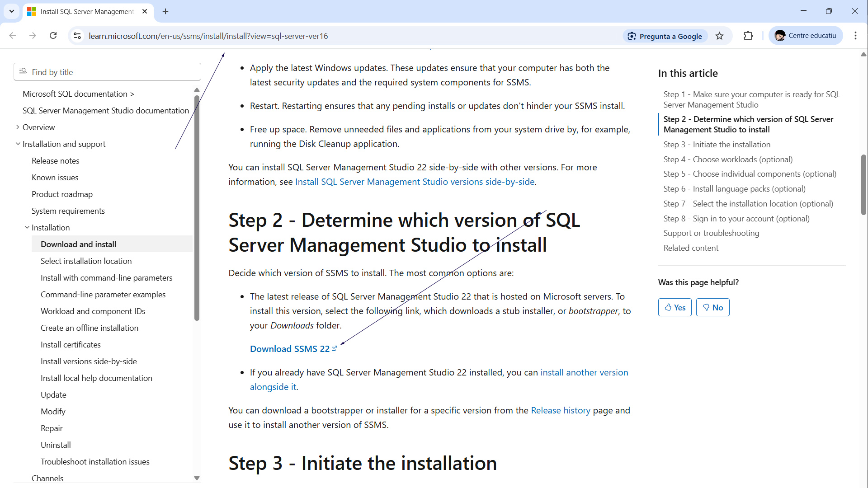Open Chrome's three-dot menu
This screenshot has height=488, width=868.
[855, 36]
